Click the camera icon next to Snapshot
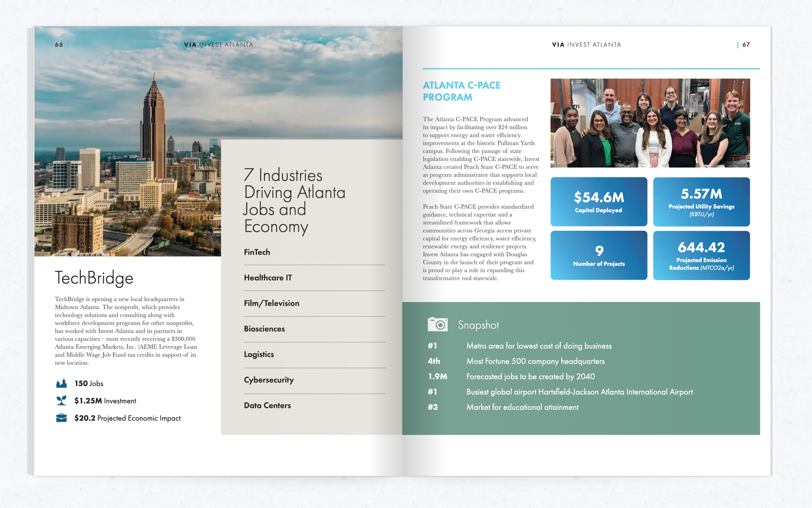This screenshot has height=508, width=812. point(437,325)
